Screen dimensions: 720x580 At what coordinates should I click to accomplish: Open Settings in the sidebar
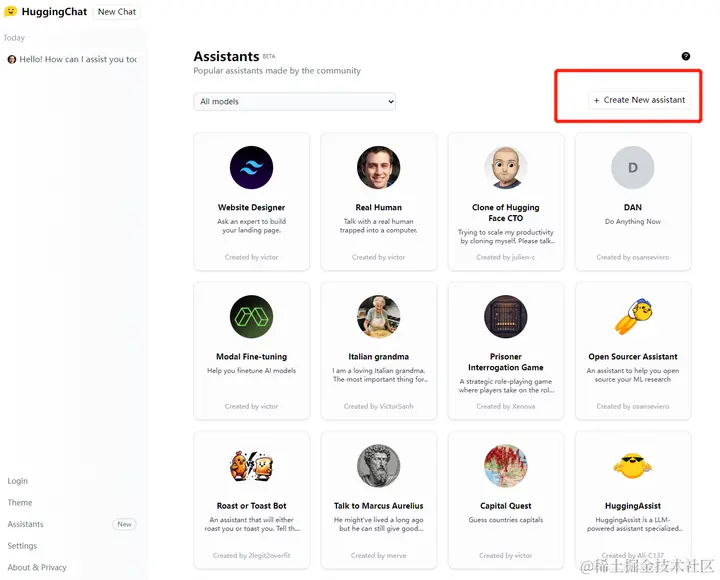[22, 546]
